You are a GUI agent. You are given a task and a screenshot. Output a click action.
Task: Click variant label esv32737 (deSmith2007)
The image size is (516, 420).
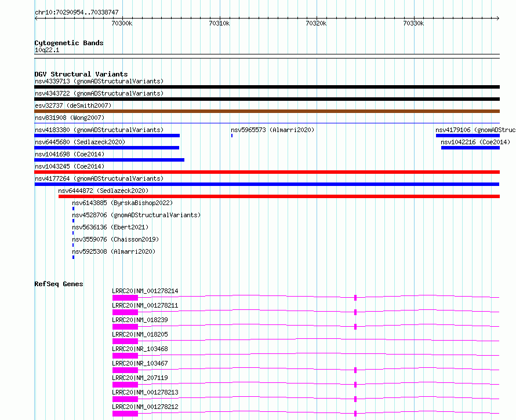coord(73,105)
